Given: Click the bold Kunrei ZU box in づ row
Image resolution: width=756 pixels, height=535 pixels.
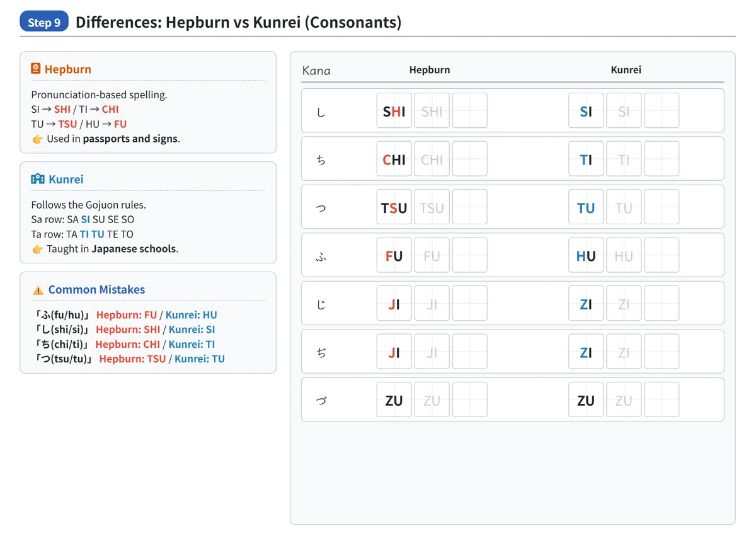Looking at the screenshot, I should 586,400.
